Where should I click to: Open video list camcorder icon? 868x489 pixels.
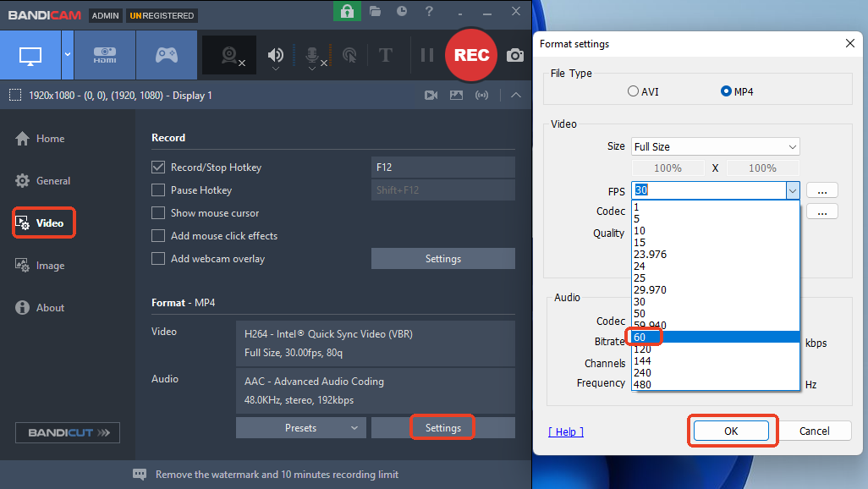431,96
